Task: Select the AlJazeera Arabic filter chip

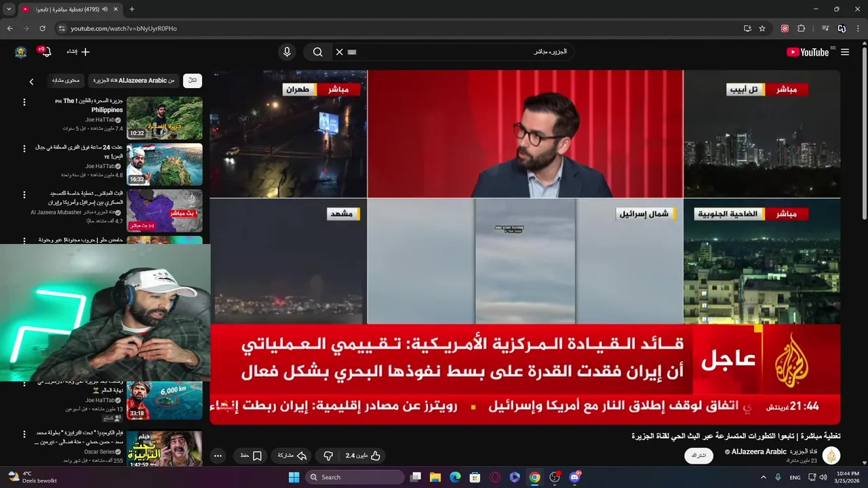Action: [134, 81]
